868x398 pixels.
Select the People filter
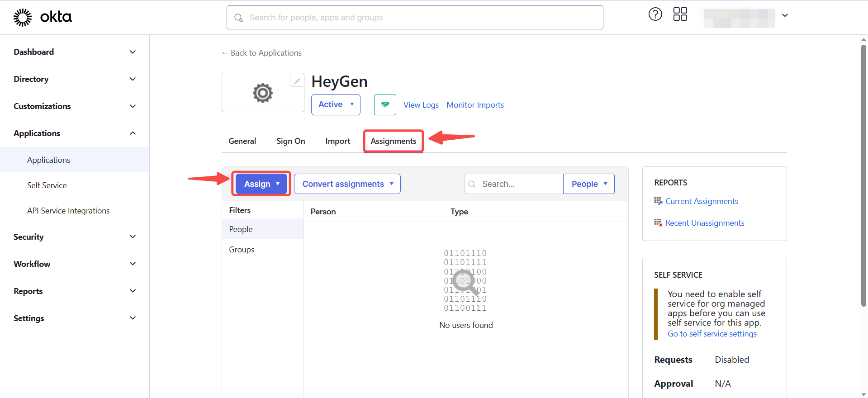point(263,229)
